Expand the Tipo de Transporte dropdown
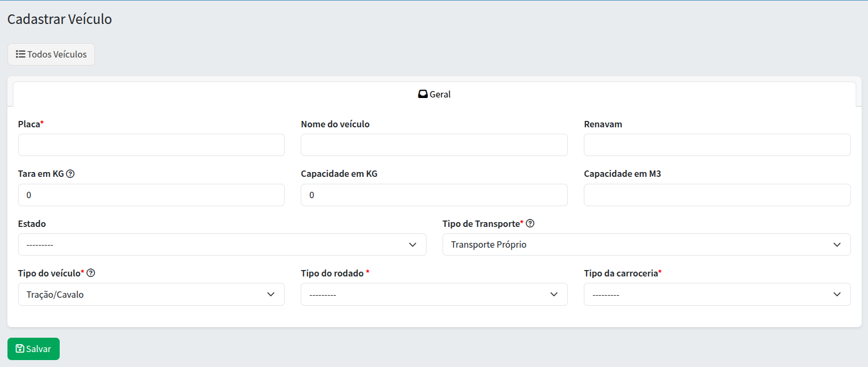 pyautogui.click(x=646, y=244)
